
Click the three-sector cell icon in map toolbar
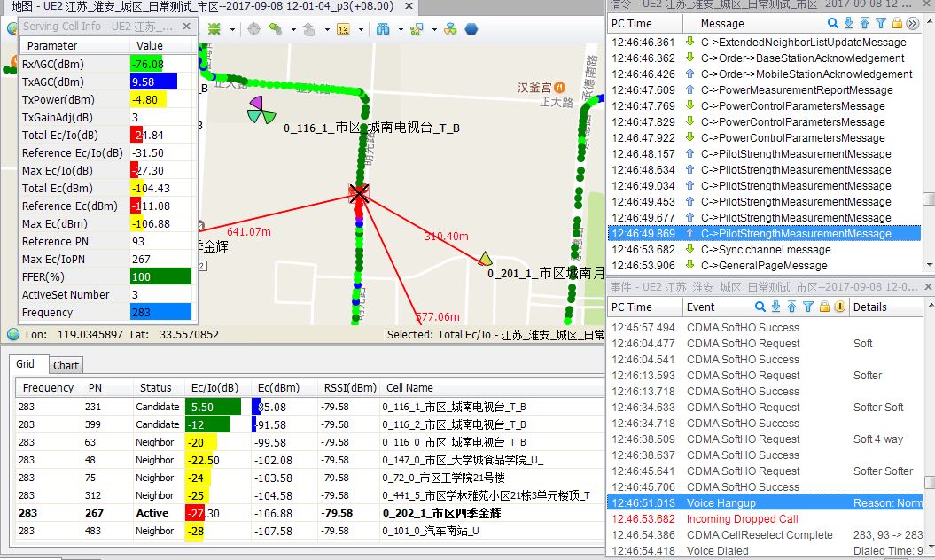click(450, 29)
